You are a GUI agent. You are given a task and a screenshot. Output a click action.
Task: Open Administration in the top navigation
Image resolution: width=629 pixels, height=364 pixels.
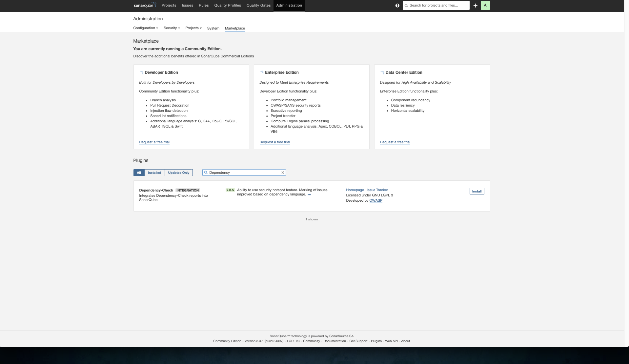point(289,6)
